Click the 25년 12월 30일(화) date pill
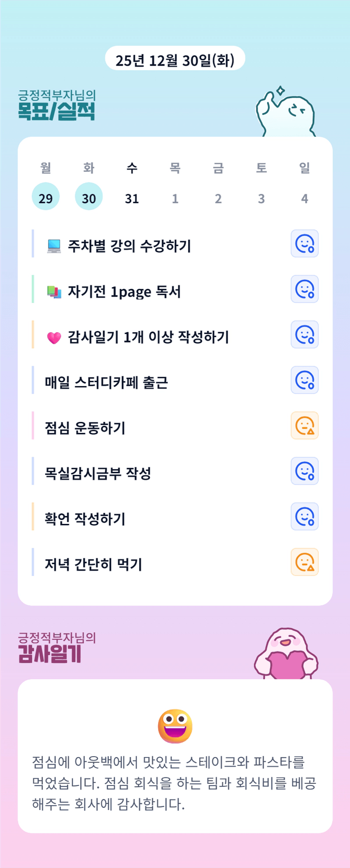Image resolution: width=350 pixels, height=868 pixels. tap(175, 59)
